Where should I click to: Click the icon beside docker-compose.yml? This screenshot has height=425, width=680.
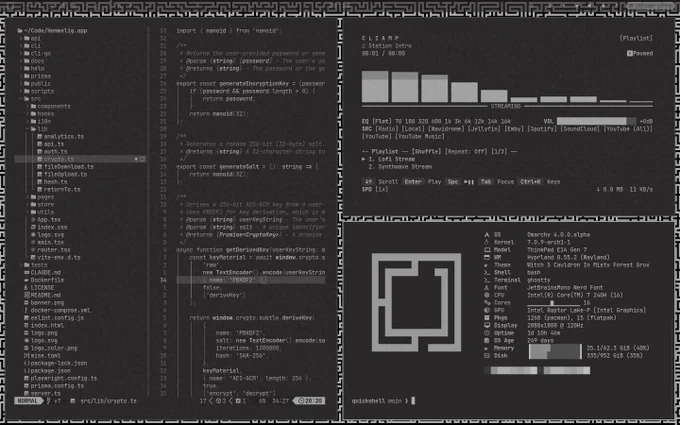point(26,311)
